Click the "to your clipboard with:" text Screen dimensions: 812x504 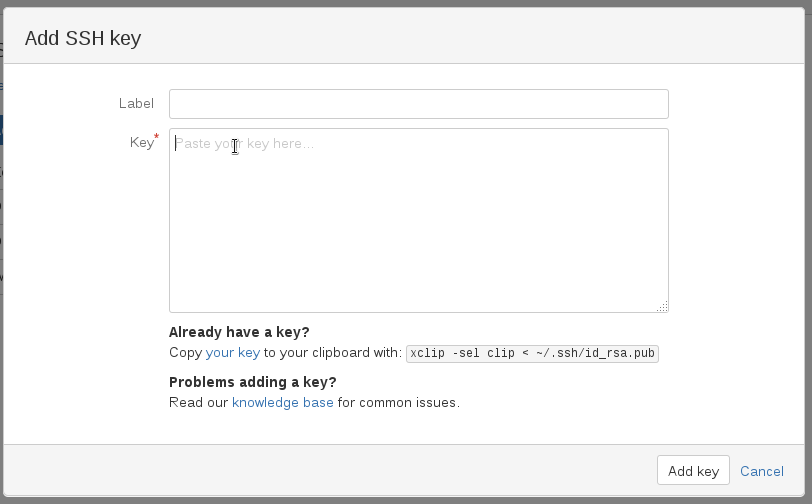point(333,353)
